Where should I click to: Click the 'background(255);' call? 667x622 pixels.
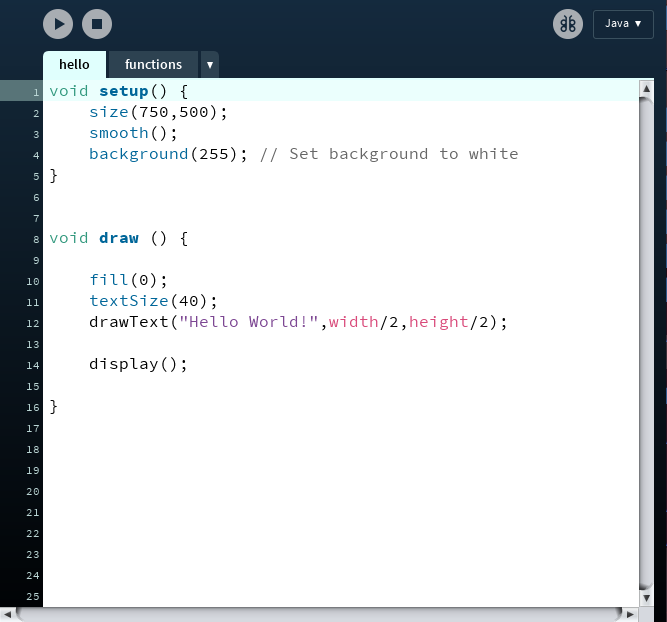168,154
